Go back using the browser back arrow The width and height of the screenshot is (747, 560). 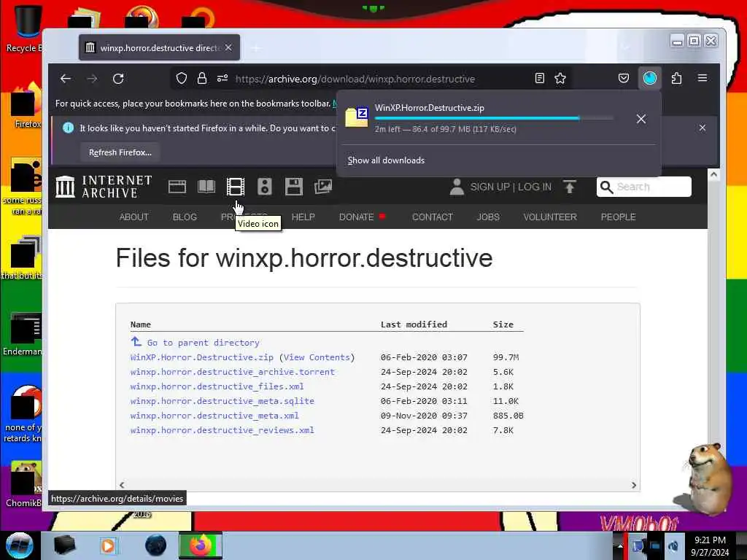coord(65,79)
